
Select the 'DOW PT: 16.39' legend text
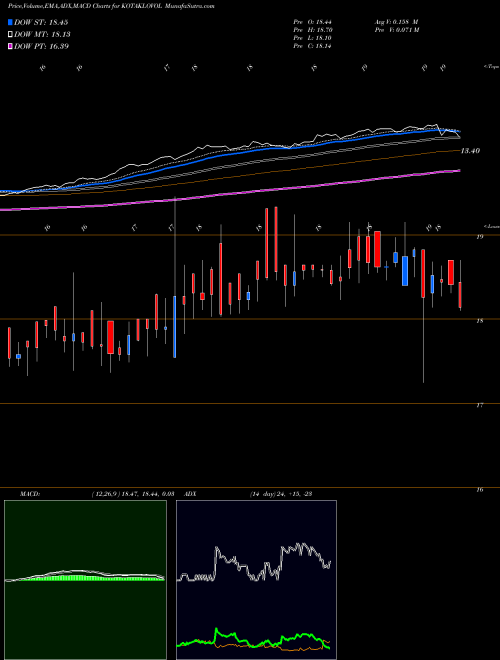tap(41, 46)
